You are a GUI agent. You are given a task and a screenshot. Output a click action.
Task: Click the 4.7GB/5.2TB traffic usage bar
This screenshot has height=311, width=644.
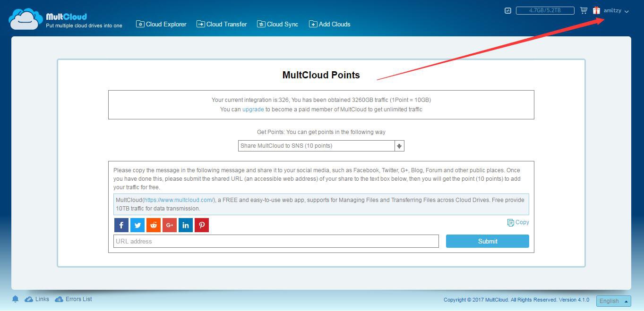[545, 10]
